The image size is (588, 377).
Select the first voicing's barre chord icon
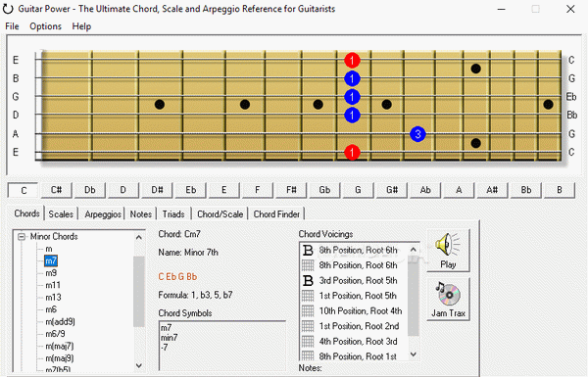click(x=308, y=250)
